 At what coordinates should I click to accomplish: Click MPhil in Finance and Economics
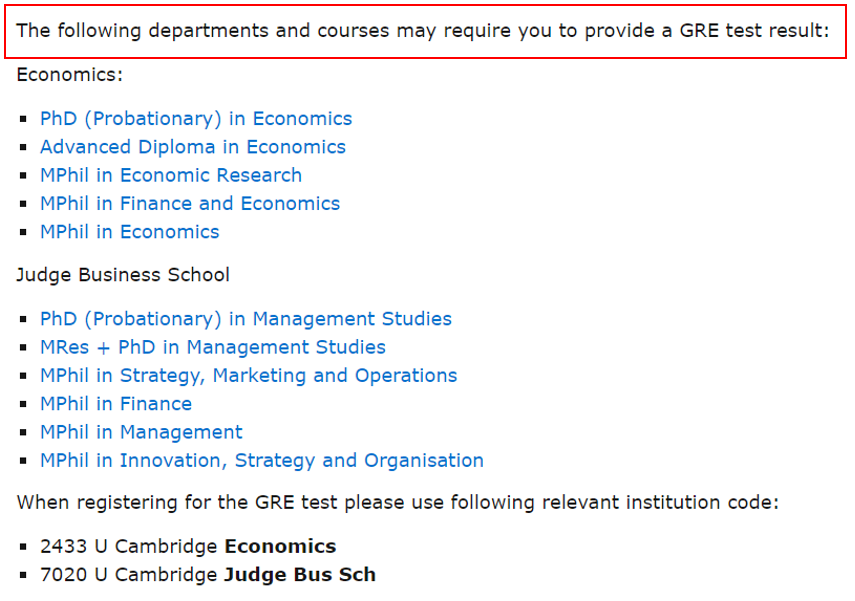point(190,204)
